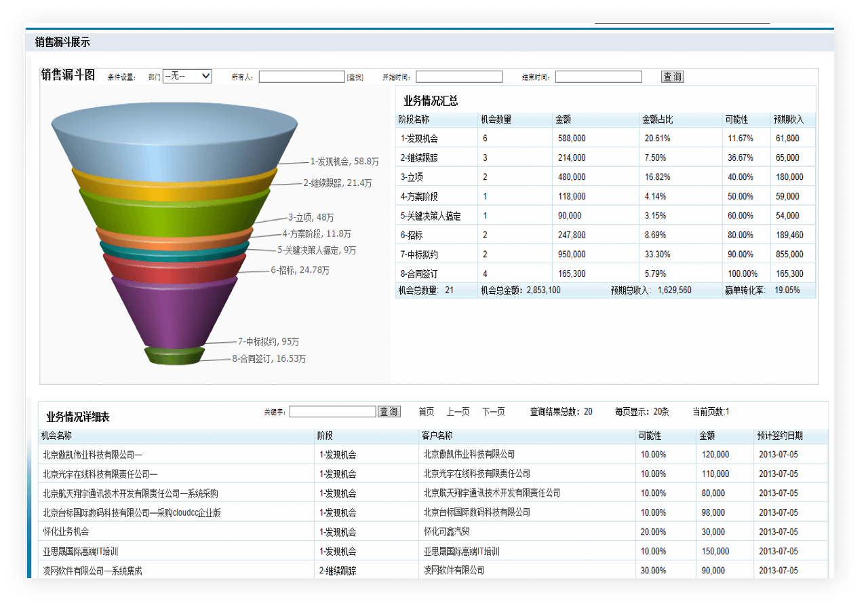Screen dimensions: 868x608
Task: Click funnel label 7-中标拟约, 95万
Action: click(268, 342)
